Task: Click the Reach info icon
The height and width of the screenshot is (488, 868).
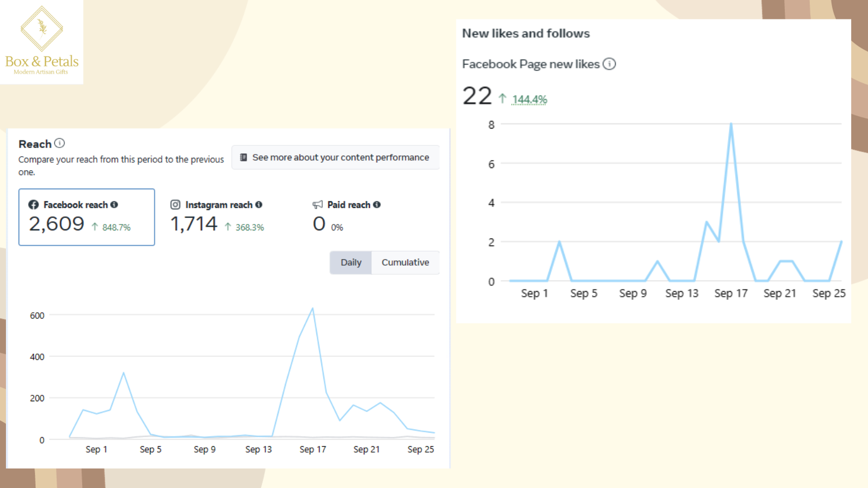Action: coord(60,143)
